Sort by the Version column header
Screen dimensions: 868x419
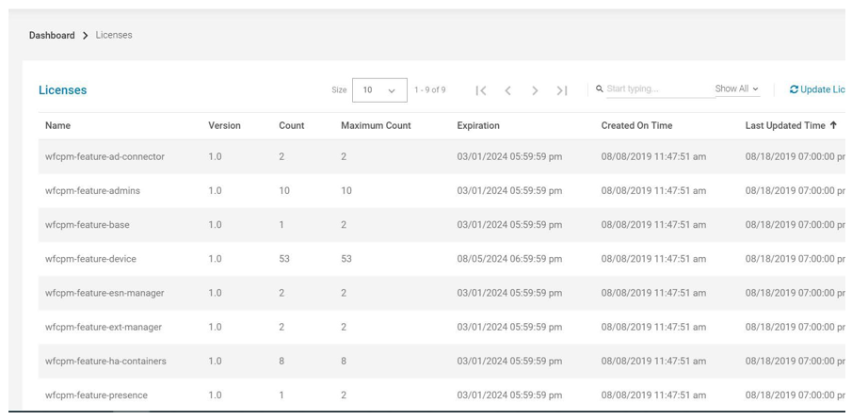pyautogui.click(x=224, y=125)
